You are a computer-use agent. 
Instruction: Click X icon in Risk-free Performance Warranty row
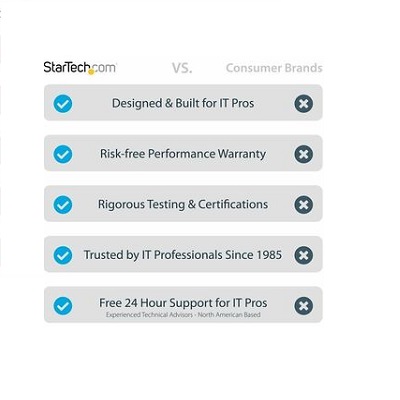click(x=304, y=154)
